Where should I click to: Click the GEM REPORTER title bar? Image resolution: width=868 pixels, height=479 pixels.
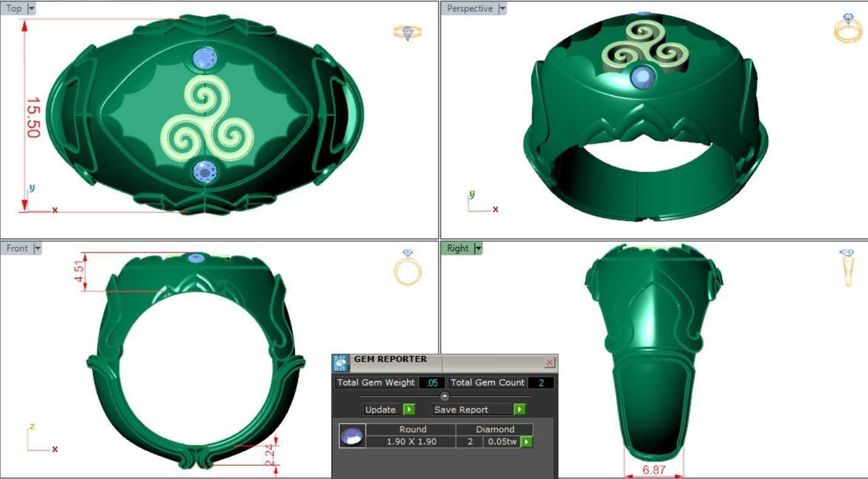click(x=445, y=362)
